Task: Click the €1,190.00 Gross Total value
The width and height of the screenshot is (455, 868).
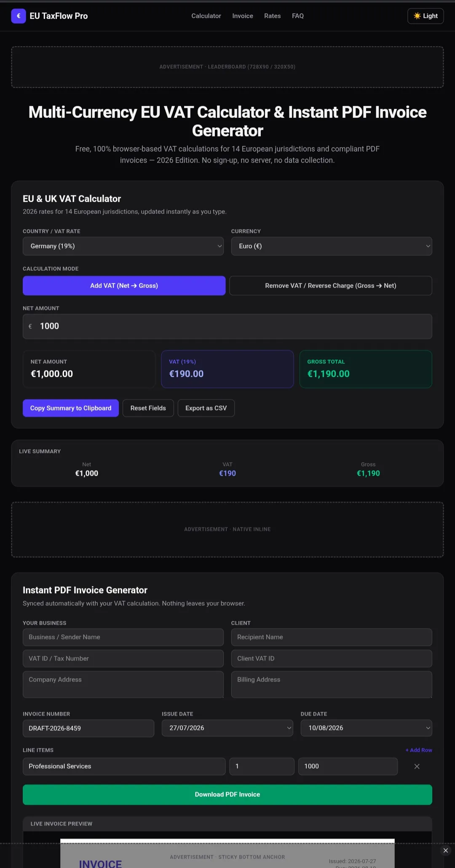Action: pos(328,374)
